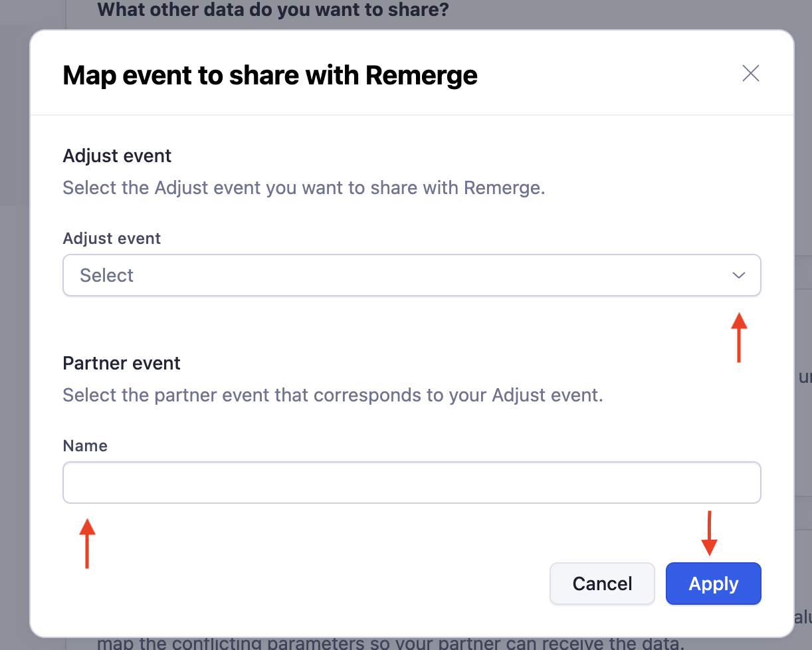Click the "Select the partner event that corresponds" description
Image resolution: width=812 pixels, height=650 pixels.
332,395
